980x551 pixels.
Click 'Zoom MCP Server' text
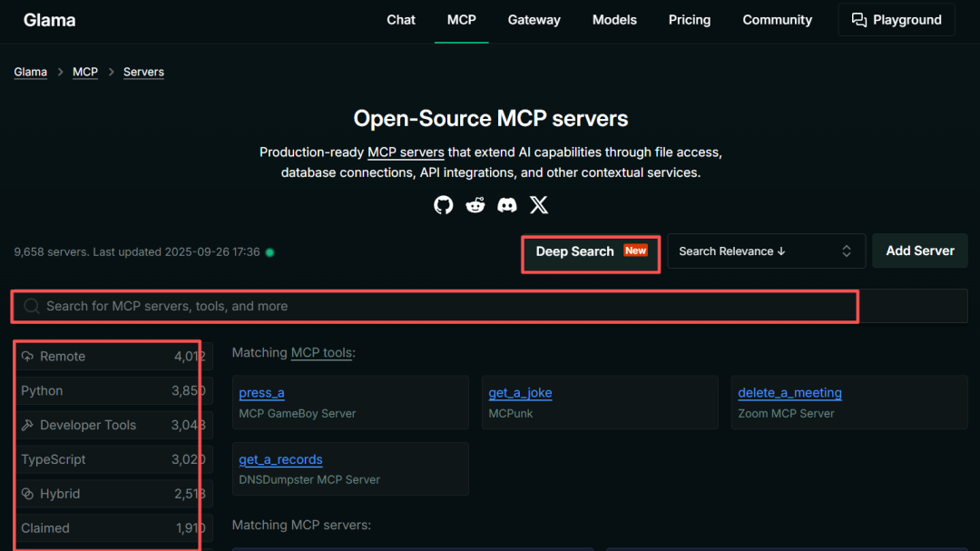[786, 413]
